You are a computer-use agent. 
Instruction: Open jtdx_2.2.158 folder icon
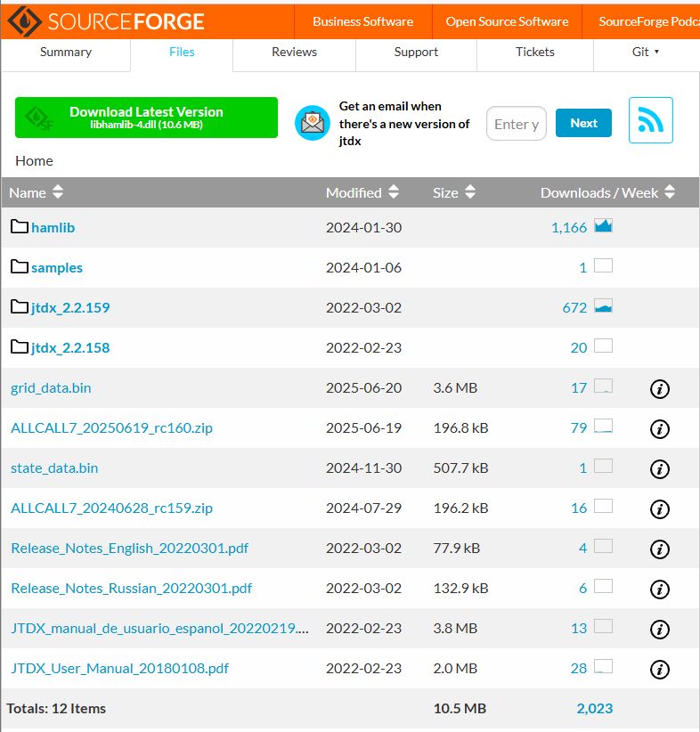tap(19, 347)
